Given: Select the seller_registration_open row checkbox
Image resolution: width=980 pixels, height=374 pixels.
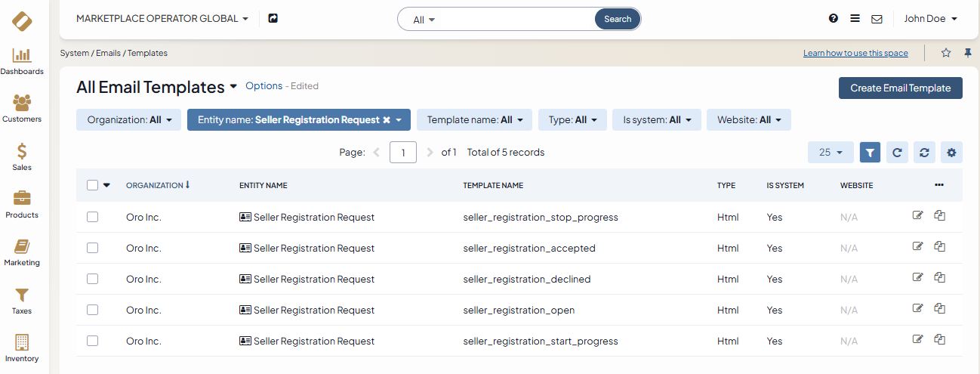Looking at the screenshot, I should tap(92, 310).
